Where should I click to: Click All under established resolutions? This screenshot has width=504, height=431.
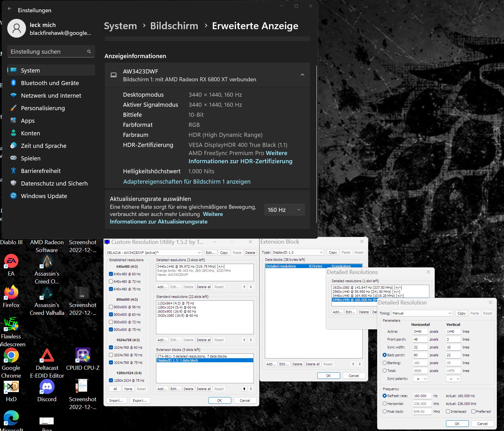coord(115,389)
